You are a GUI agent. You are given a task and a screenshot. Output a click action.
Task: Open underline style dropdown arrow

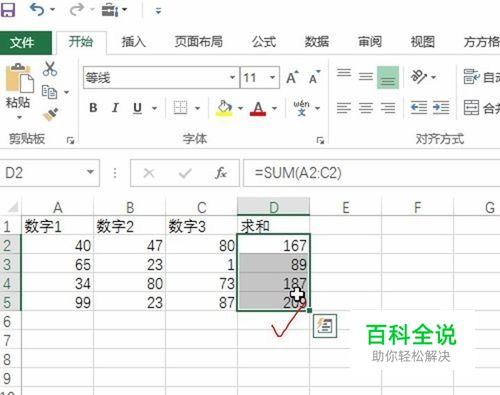point(154,108)
